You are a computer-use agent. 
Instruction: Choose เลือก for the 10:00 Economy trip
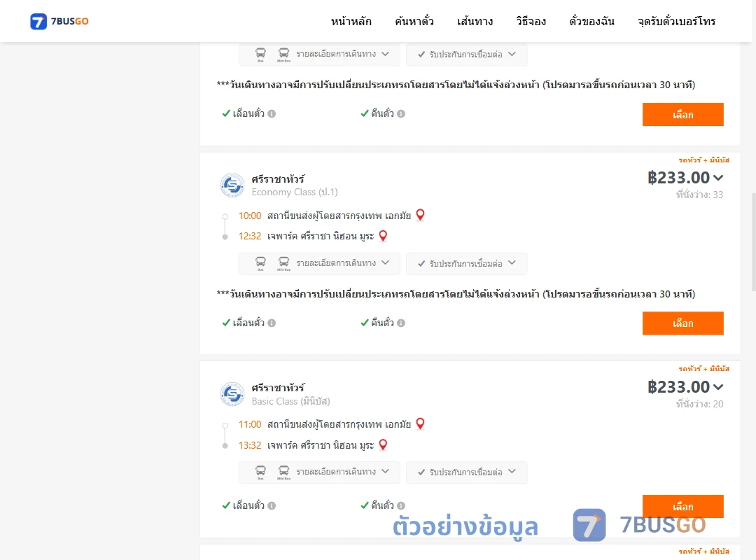(682, 323)
